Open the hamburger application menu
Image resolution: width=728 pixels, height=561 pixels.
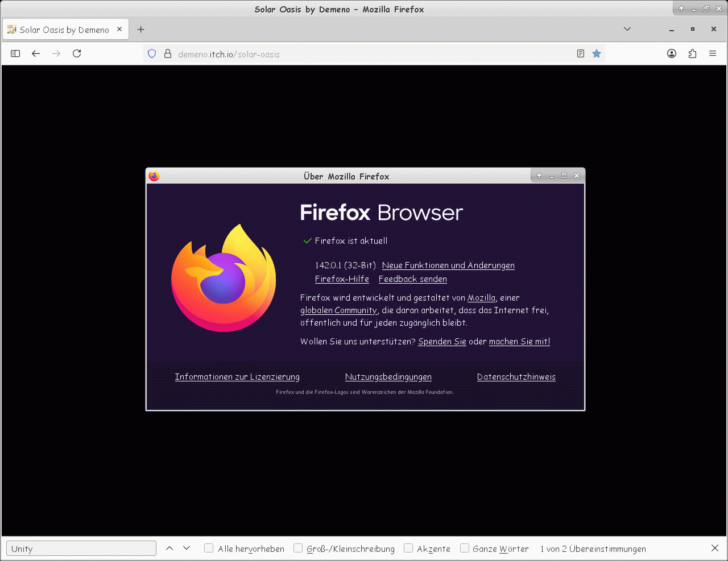tap(713, 53)
